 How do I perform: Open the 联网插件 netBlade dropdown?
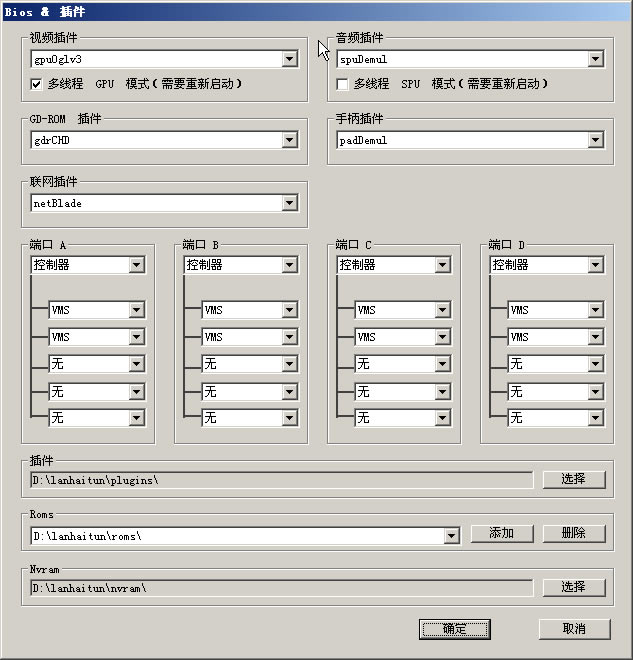[x=290, y=204]
